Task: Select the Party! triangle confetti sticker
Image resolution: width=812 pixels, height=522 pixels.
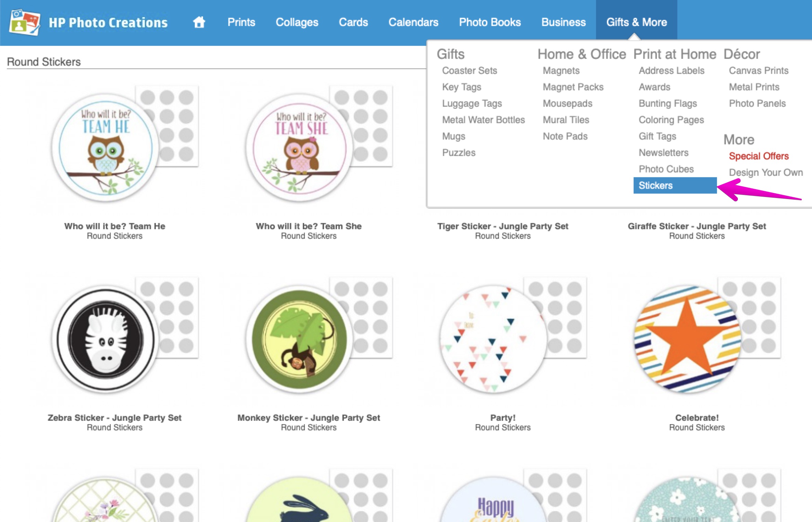Action: [493, 339]
